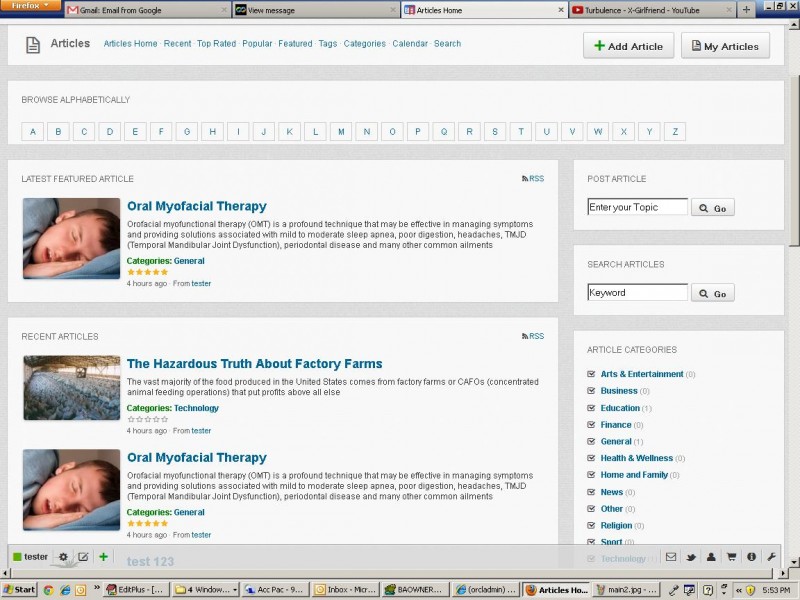Open the mail envelope icon in the bottom bar
Screen dimensions: 800x600
click(x=671, y=557)
